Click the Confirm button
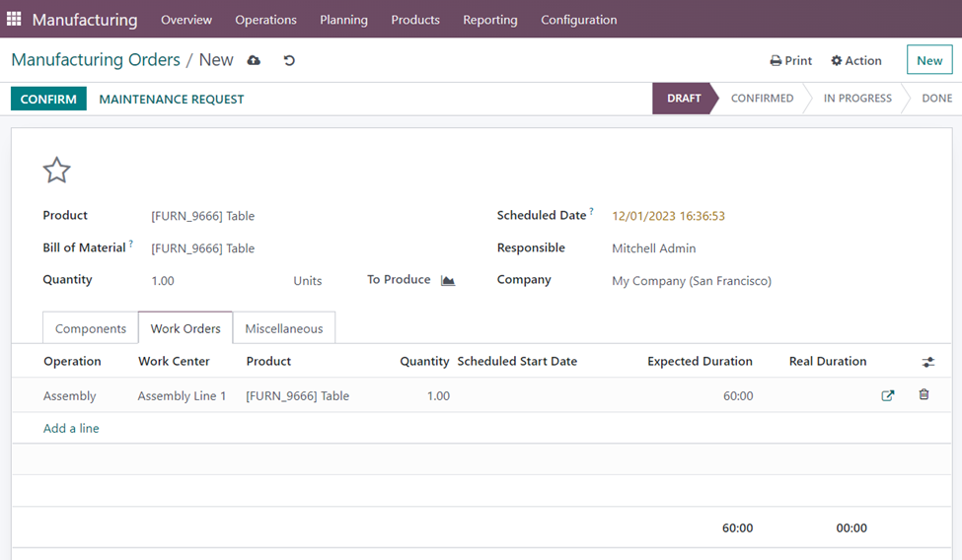The width and height of the screenshot is (962, 560). pos(48,99)
